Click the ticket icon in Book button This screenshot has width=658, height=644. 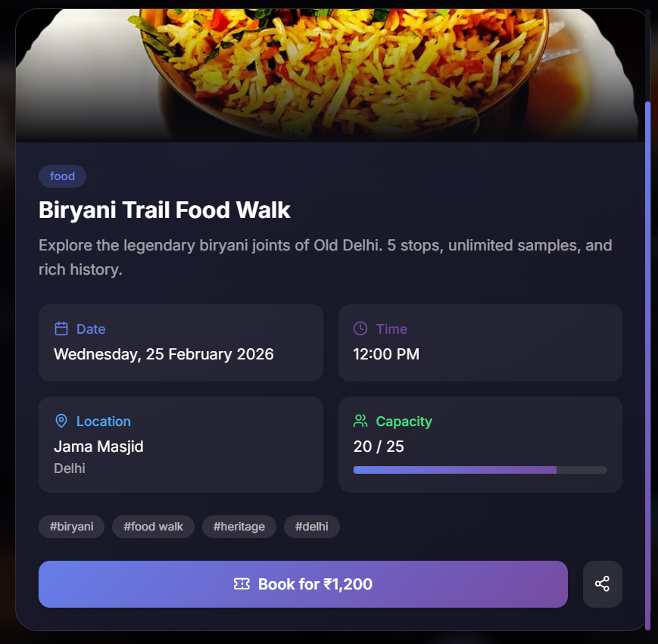tap(242, 584)
